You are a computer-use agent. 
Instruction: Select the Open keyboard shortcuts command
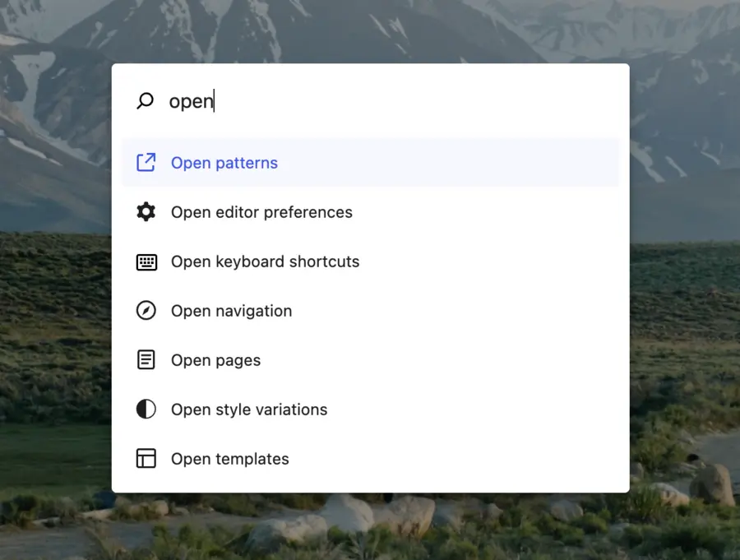pyautogui.click(x=265, y=261)
